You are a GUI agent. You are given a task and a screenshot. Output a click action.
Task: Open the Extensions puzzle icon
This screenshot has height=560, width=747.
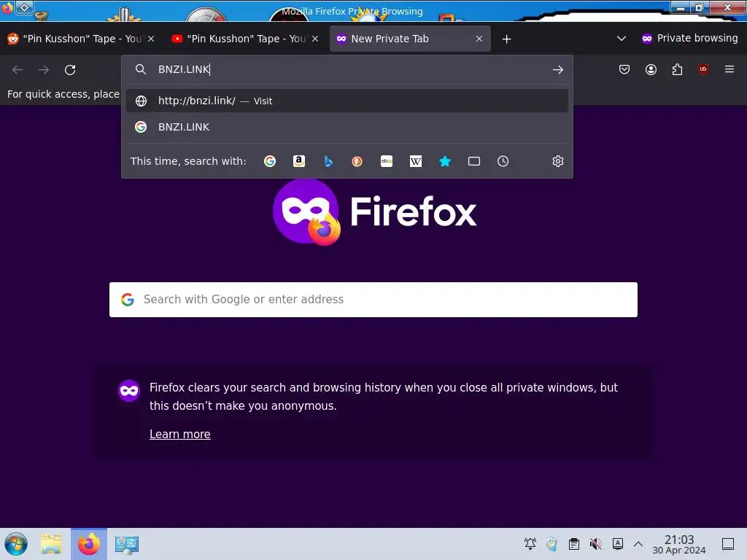[677, 69]
